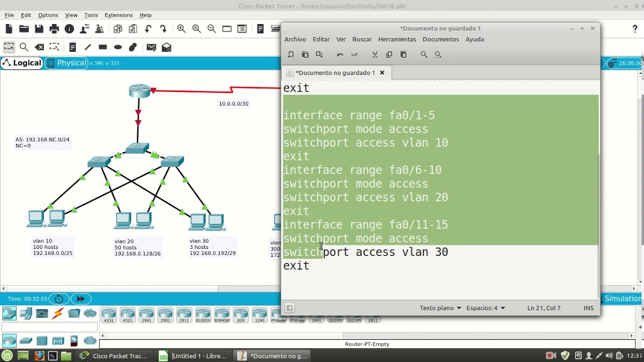Redo with Packet Tracer redo arrow
This screenshot has width=644, height=362.
(x=163, y=29)
